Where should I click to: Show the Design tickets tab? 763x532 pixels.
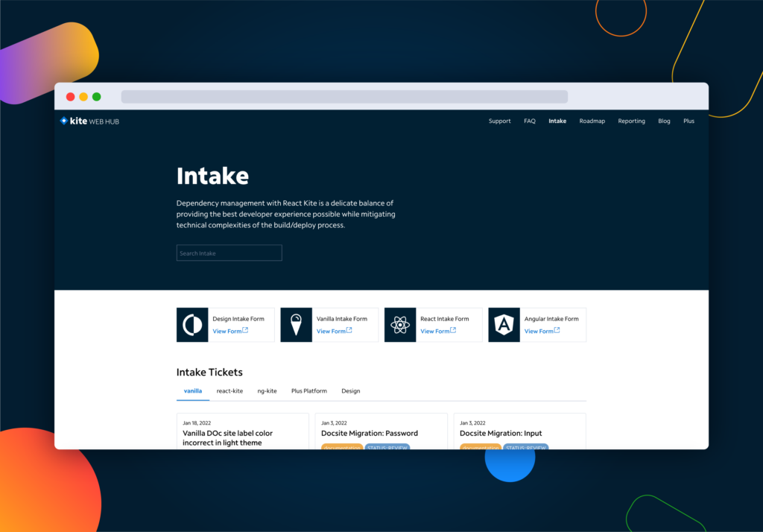(351, 391)
